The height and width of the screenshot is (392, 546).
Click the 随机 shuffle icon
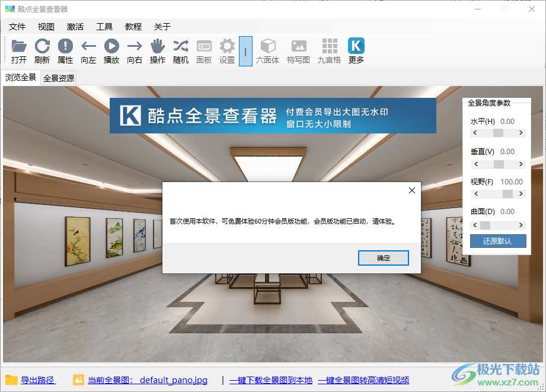181,51
